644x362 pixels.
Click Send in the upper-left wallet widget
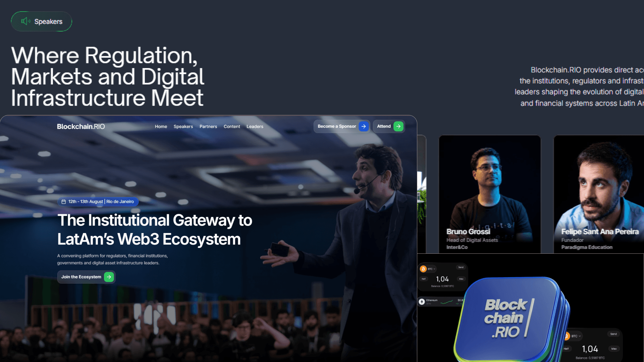pyautogui.click(x=461, y=267)
